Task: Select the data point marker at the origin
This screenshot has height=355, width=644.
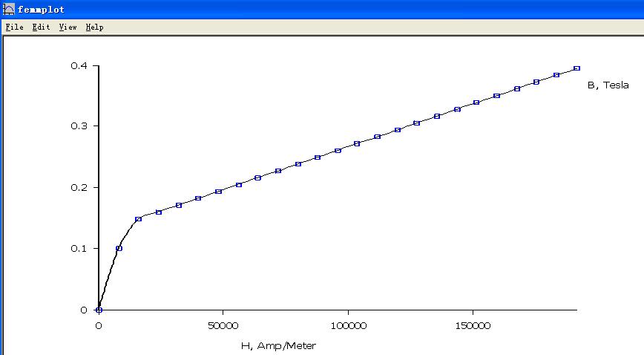Action: click(99, 310)
